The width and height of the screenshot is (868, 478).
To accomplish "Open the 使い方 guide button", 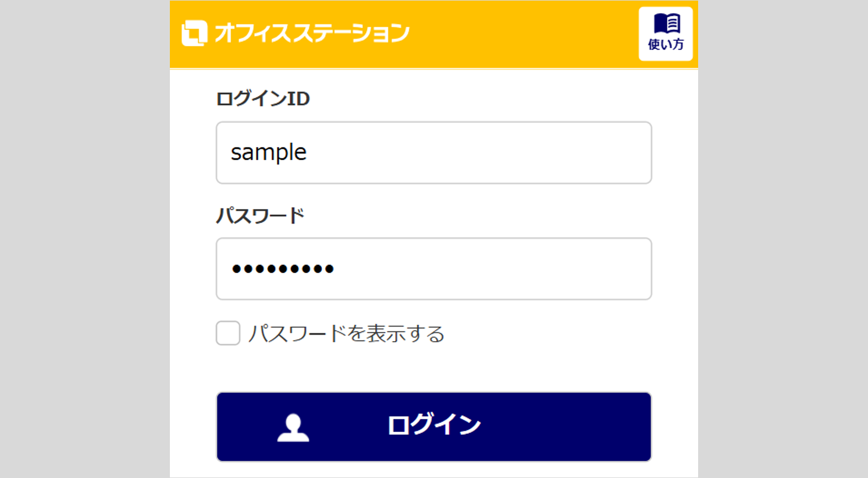I will [x=666, y=34].
